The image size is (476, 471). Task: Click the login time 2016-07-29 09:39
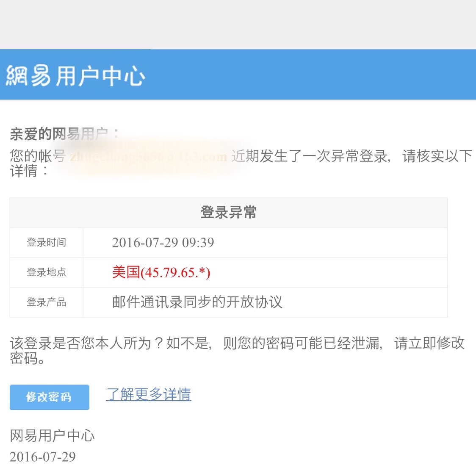(x=163, y=242)
